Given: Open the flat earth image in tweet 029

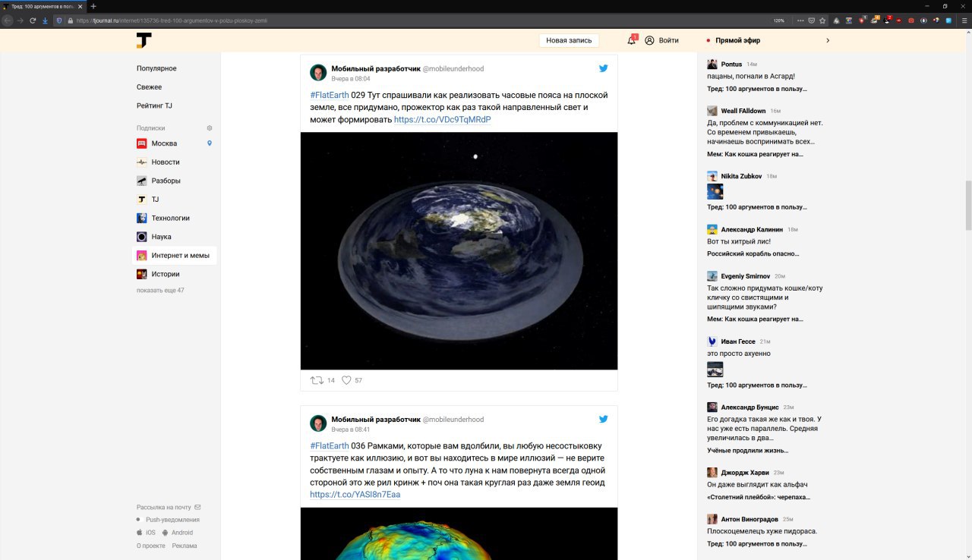Looking at the screenshot, I should point(459,251).
